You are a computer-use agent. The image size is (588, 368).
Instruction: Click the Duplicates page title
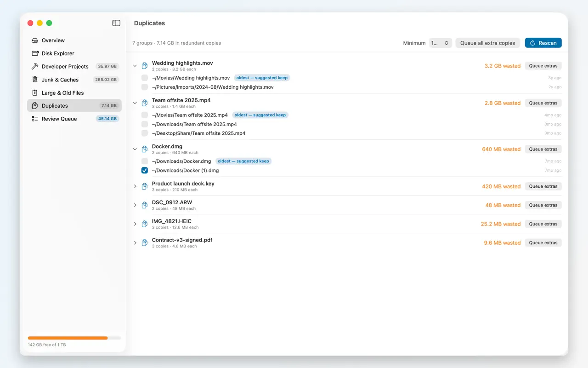(149, 23)
